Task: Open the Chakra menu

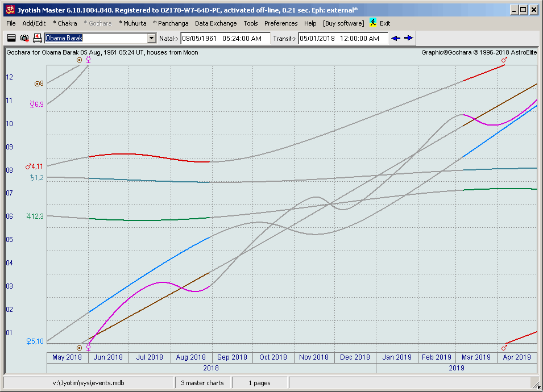Action: [x=65, y=23]
